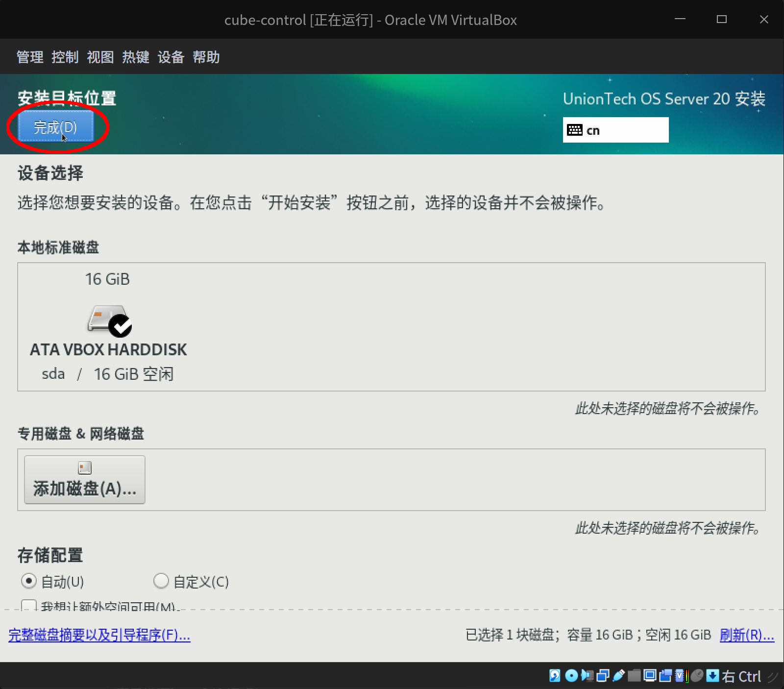
Task: Check the 我想让额外空间可用 checkbox
Action: [29, 606]
